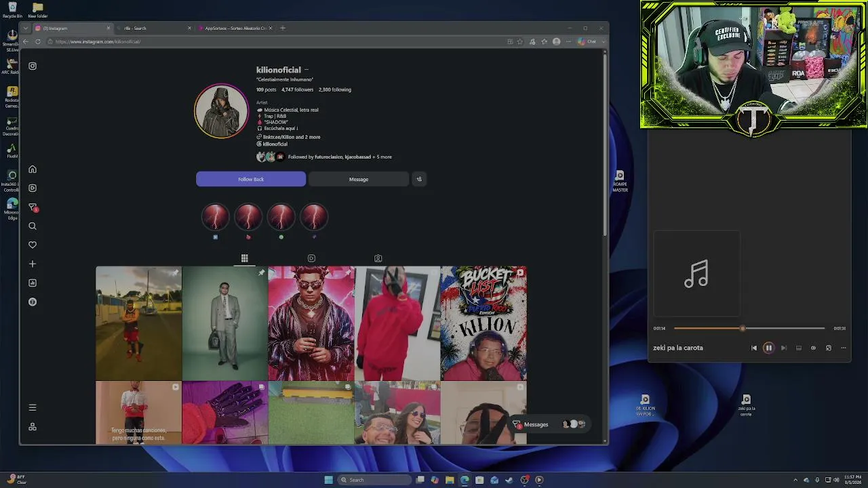This screenshot has width=868, height=488.
Task: View mutual followers 'Followed by futuroclasico'
Action: [x=340, y=157]
